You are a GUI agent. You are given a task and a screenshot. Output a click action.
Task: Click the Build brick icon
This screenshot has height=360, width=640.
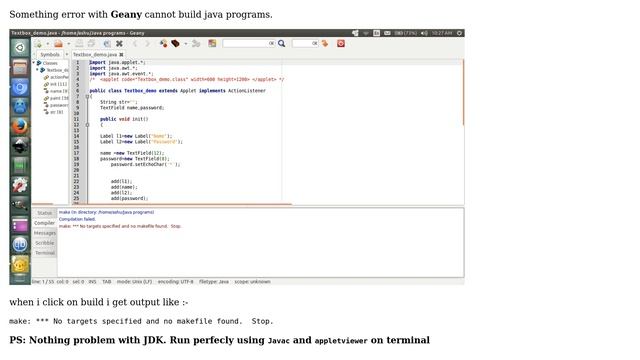click(x=176, y=44)
